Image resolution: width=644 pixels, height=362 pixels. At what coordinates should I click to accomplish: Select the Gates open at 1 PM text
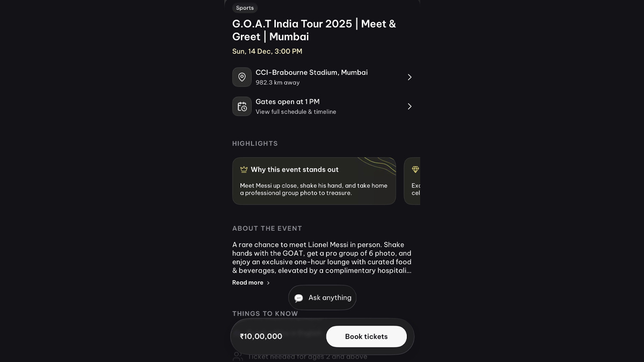(x=287, y=101)
